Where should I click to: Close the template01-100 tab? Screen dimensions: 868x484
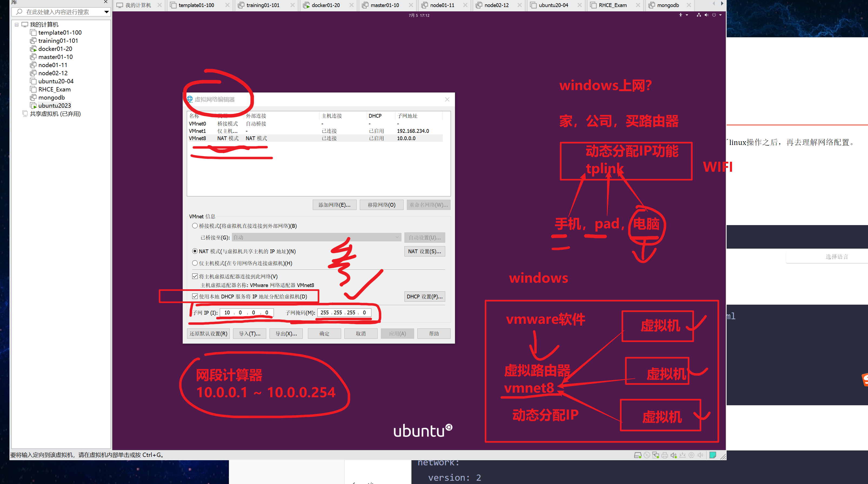click(x=227, y=5)
